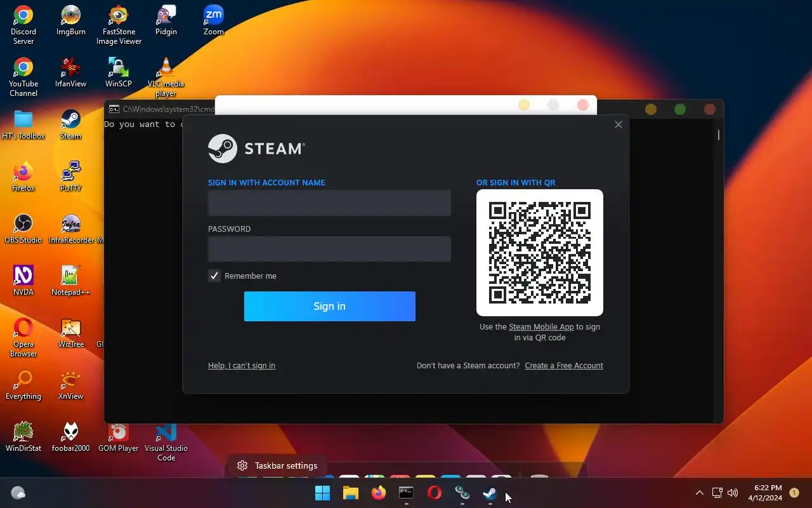Click the cmd window title bar
Viewport: 812px width, 508px height.
pyautogui.click(x=414, y=109)
